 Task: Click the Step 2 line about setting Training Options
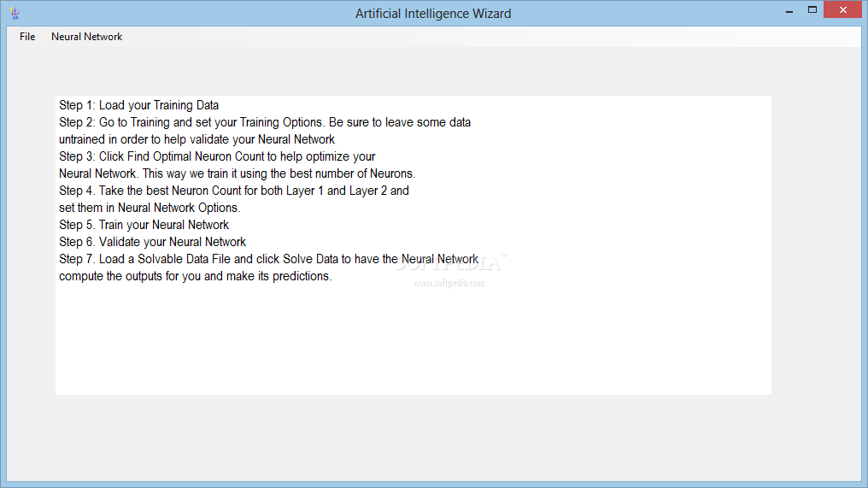click(x=265, y=122)
